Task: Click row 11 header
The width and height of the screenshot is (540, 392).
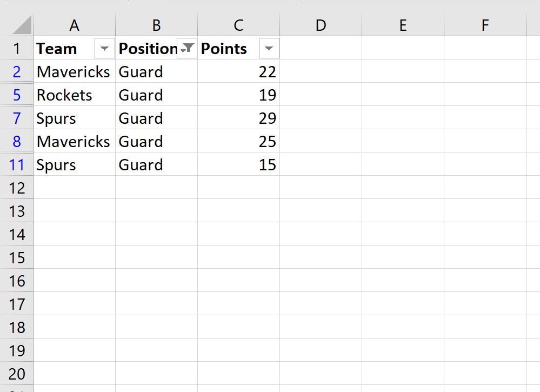Action: pyautogui.click(x=17, y=165)
